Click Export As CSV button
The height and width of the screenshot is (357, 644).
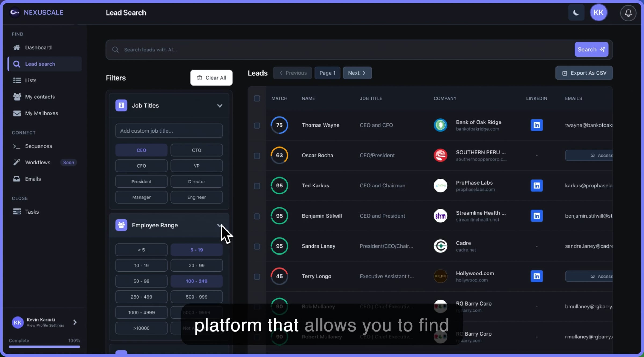(584, 73)
